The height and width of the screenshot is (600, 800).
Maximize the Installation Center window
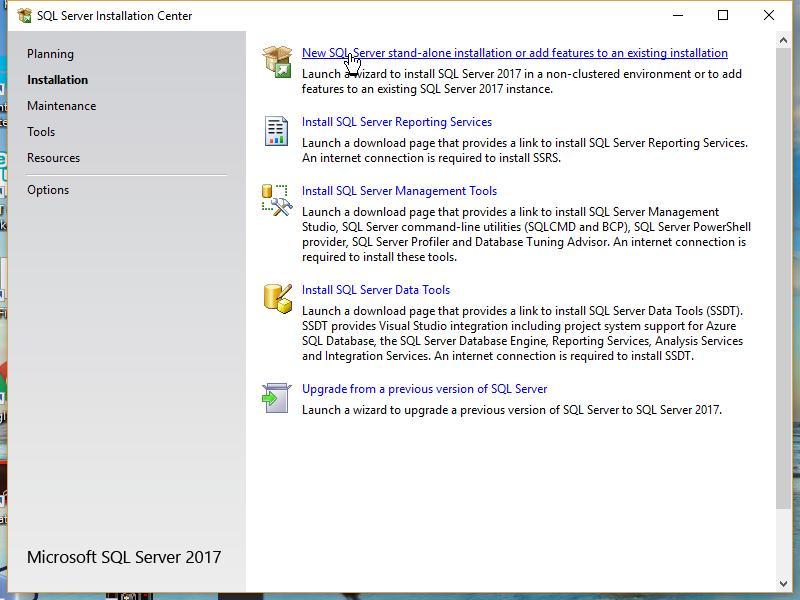click(x=722, y=15)
